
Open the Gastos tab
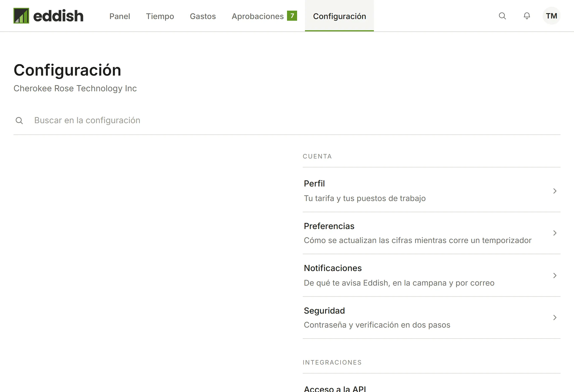click(x=203, y=16)
